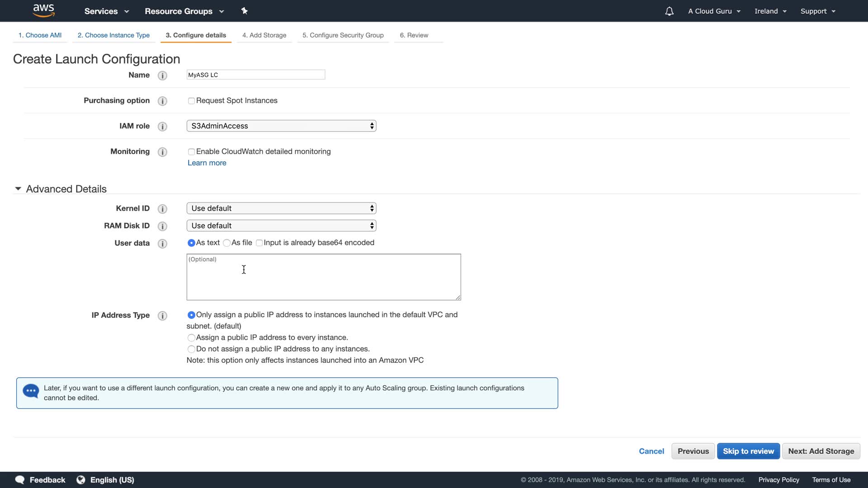Open the Services menu
Screen dimensions: 868x488
click(106, 11)
